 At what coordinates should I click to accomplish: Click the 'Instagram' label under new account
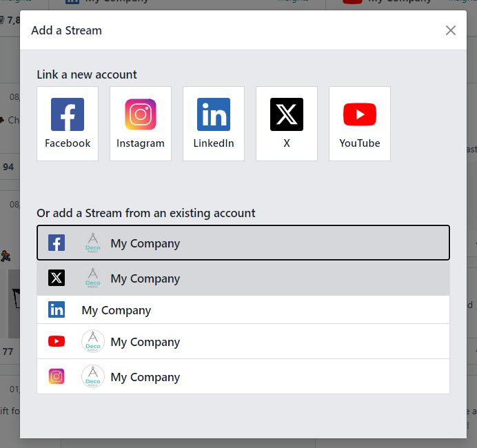(141, 143)
